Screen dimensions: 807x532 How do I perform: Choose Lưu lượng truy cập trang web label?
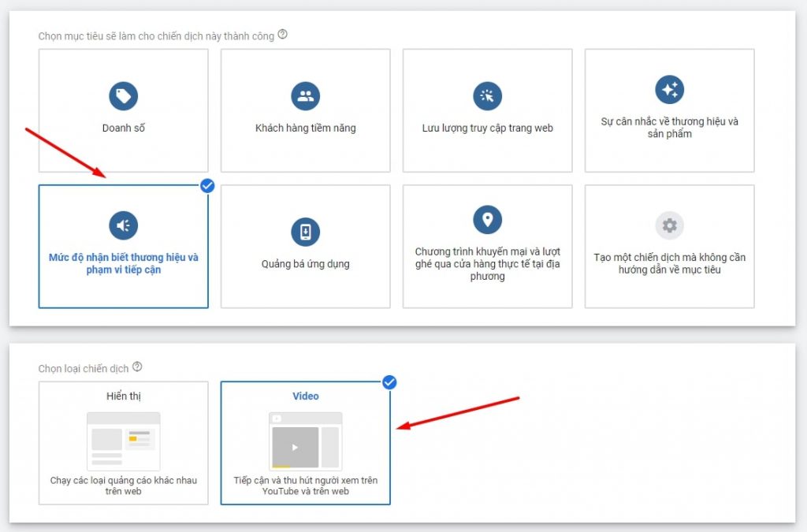click(487, 128)
